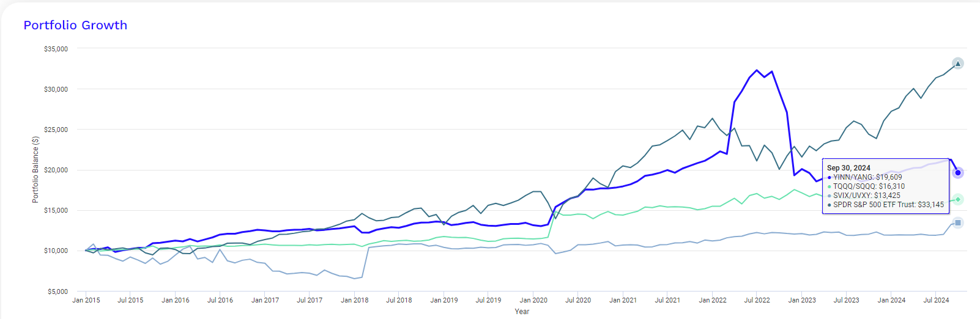Screen dimensions: 980x319
Task: Click the TQQQ/SQQQ green diamond end marker
Action: click(x=958, y=199)
